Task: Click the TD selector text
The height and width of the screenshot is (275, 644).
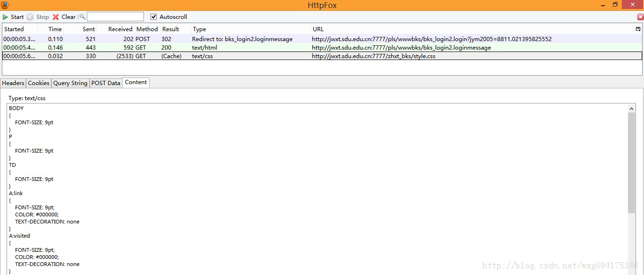Action: pyautogui.click(x=12, y=165)
